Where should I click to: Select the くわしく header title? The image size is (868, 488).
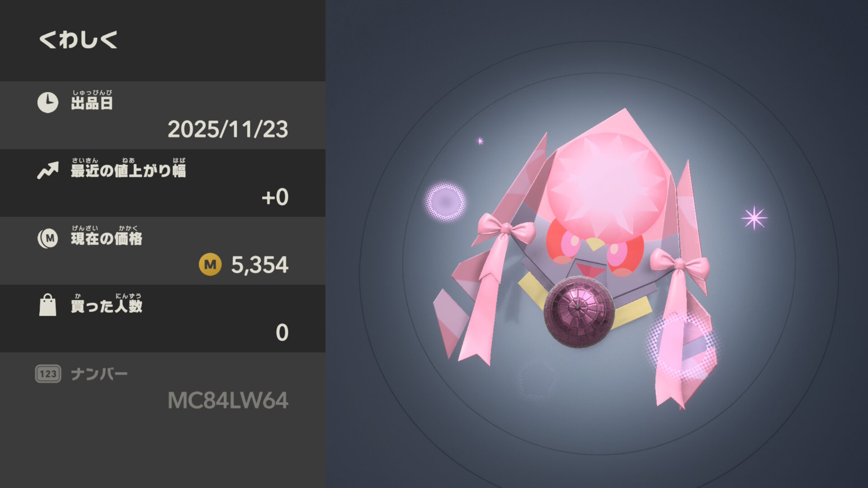click(x=78, y=40)
